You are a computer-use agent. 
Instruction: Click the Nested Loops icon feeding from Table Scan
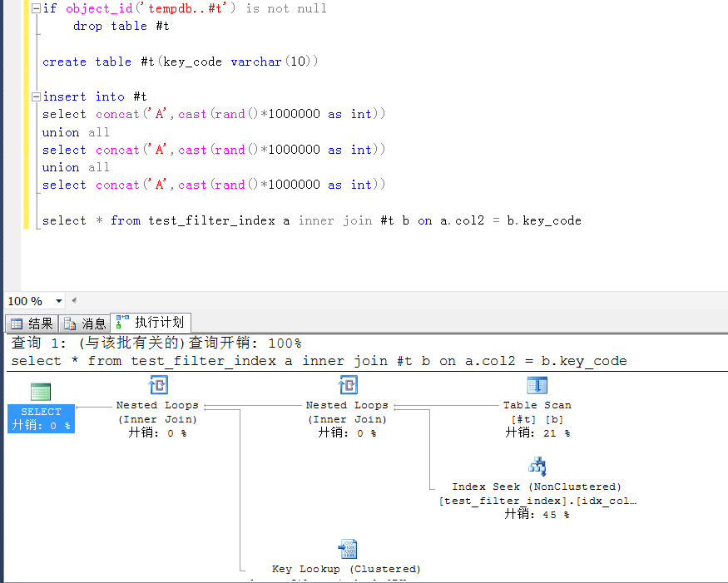tap(347, 385)
